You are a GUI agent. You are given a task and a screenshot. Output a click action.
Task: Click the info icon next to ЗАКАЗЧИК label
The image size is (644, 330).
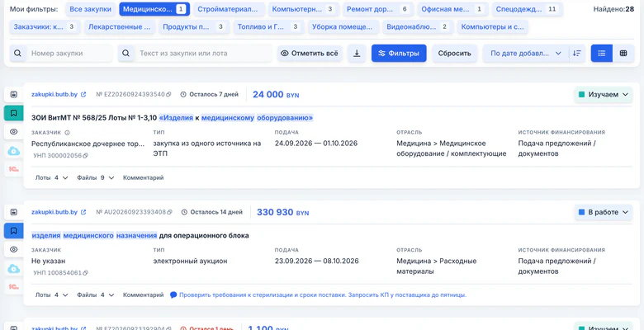pyautogui.click(x=68, y=133)
